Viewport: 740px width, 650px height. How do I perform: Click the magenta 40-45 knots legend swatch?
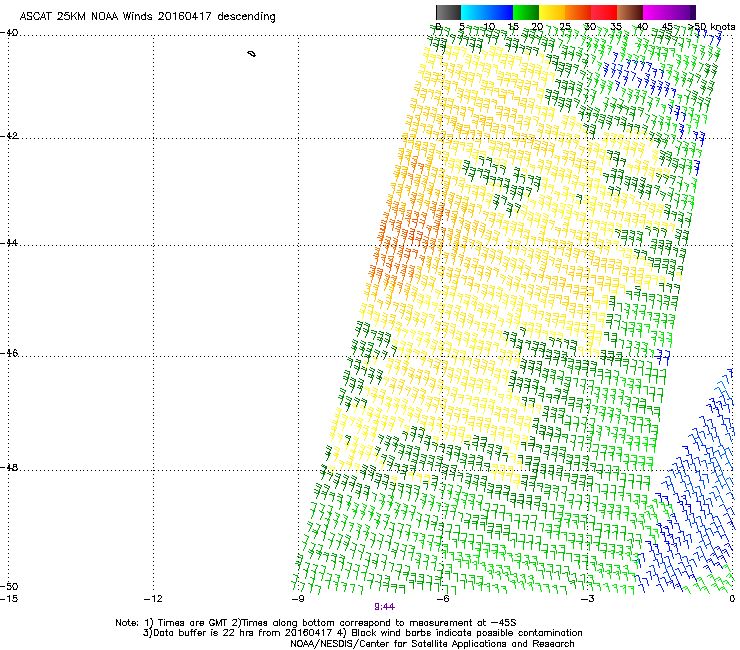656,12
